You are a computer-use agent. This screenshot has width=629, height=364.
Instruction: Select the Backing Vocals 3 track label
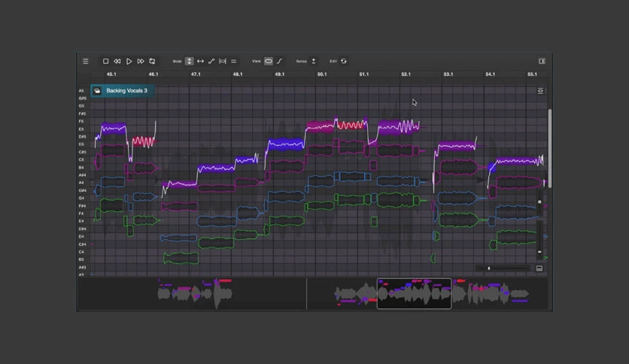click(126, 90)
